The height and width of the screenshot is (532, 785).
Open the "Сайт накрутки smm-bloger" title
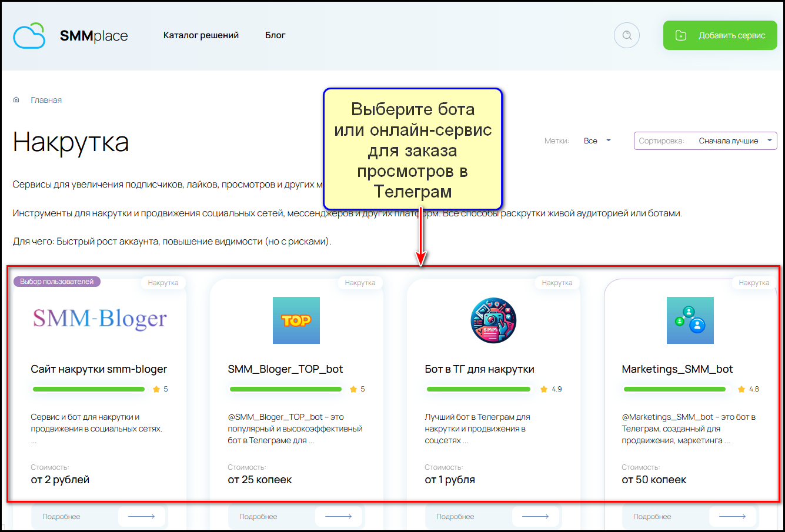(x=99, y=369)
